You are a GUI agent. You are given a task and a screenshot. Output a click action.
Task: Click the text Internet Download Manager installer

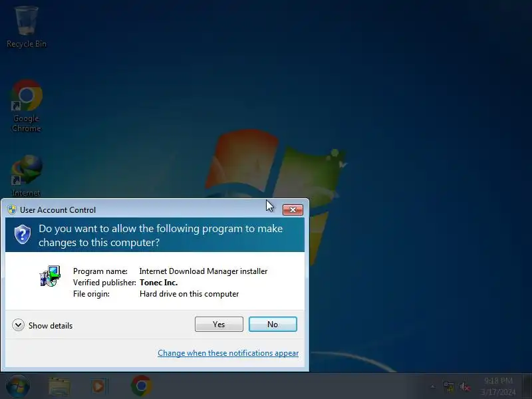203,271
